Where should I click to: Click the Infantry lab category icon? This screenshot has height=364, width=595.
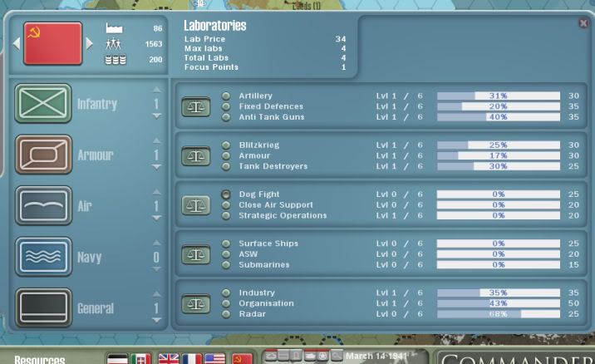pyautogui.click(x=43, y=104)
